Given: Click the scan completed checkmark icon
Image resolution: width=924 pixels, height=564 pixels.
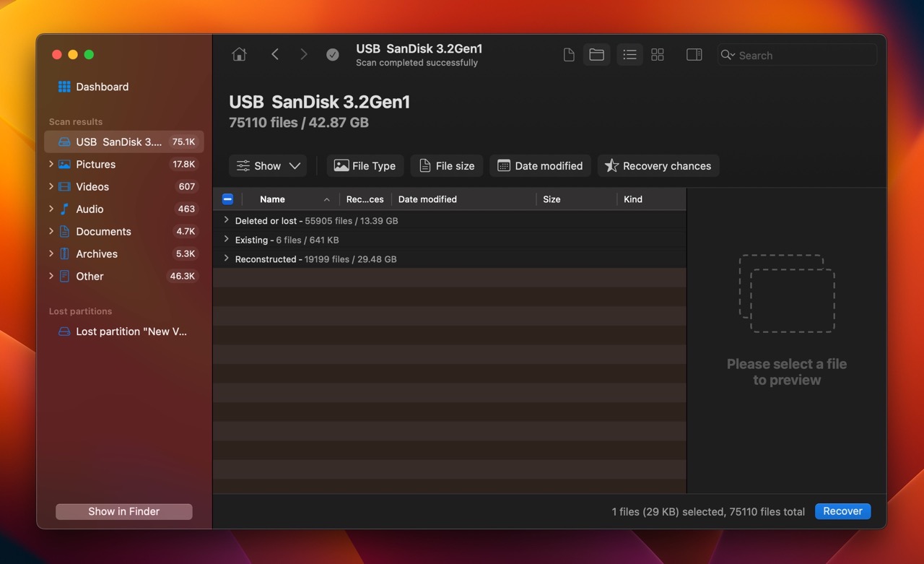Looking at the screenshot, I should tap(333, 55).
